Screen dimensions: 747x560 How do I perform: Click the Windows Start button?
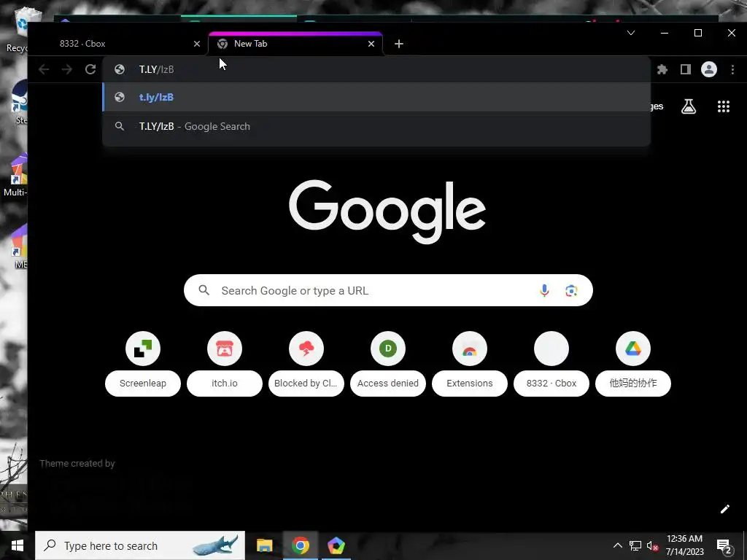tap(18, 545)
